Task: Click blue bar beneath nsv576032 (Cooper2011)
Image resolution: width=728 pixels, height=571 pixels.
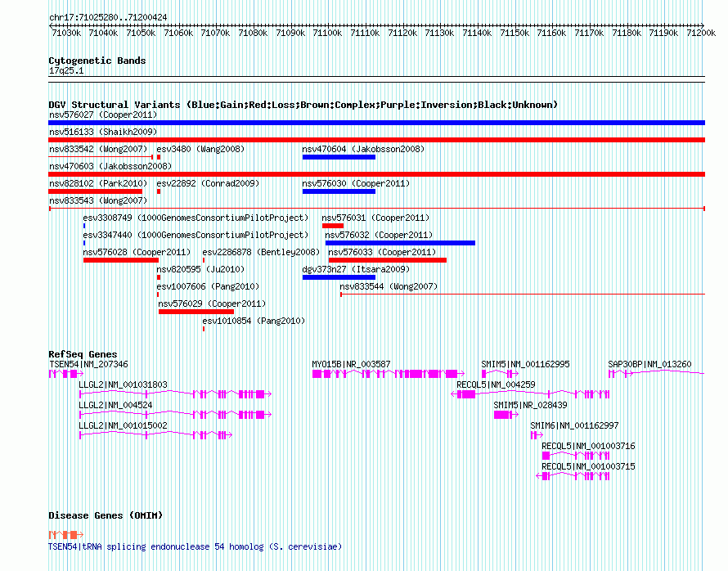Action: point(400,243)
